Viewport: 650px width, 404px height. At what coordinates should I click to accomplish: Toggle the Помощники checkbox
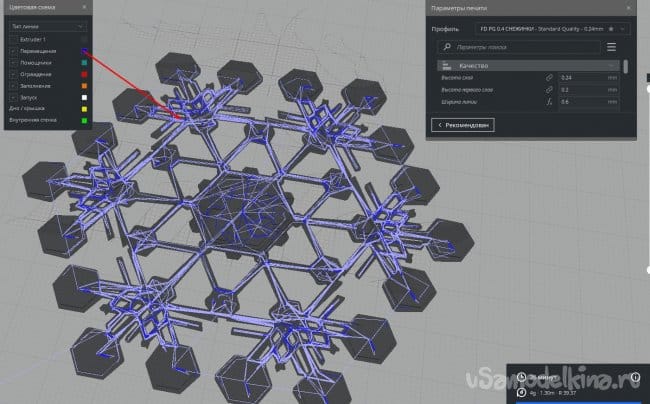tap(13, 62)
